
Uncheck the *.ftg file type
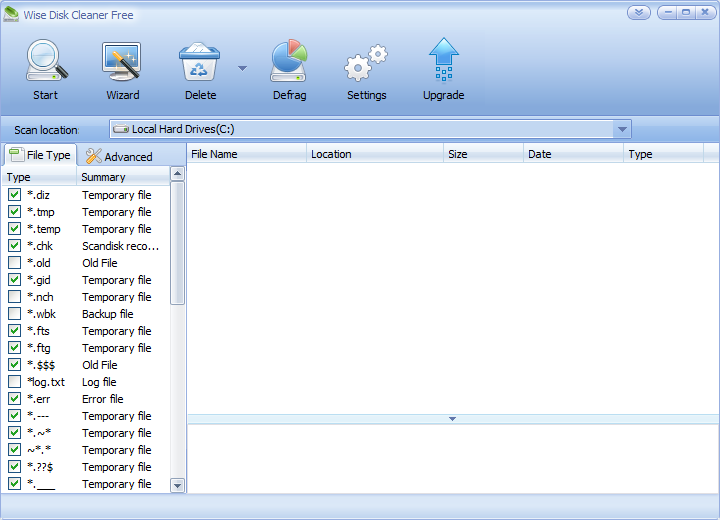[14, 347]
